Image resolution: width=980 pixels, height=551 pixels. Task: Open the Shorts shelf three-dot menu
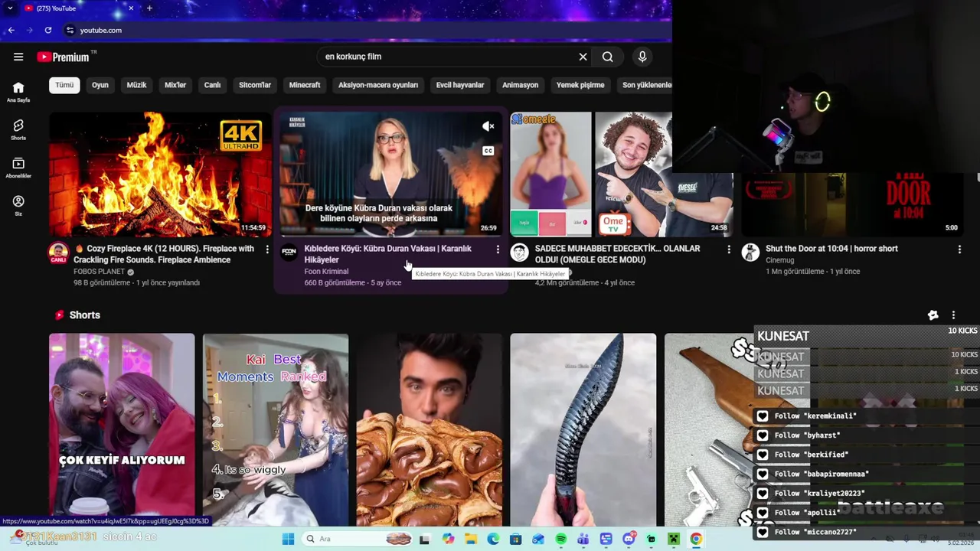click(953, 315)
